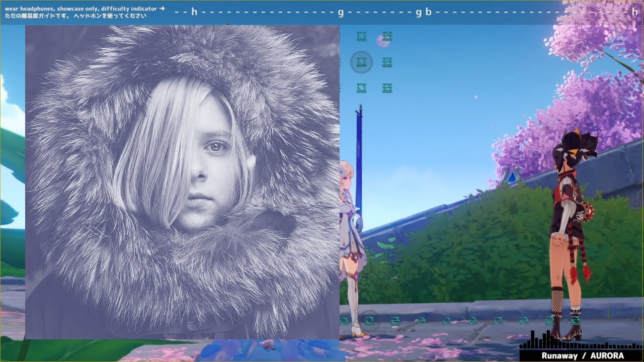Hit the circled second note in the bottom row
Screen dimensions: 644x362
pos(370,320)
